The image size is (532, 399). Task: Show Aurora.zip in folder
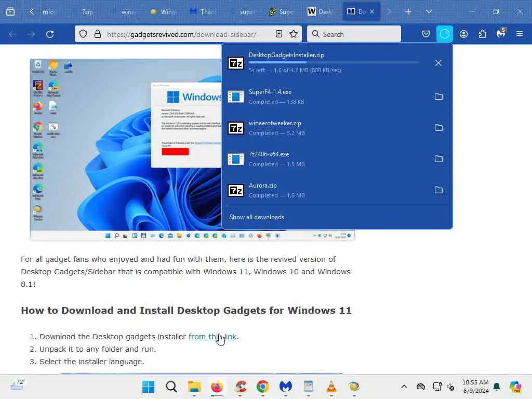pyautogui.click(x=438, y=190)
